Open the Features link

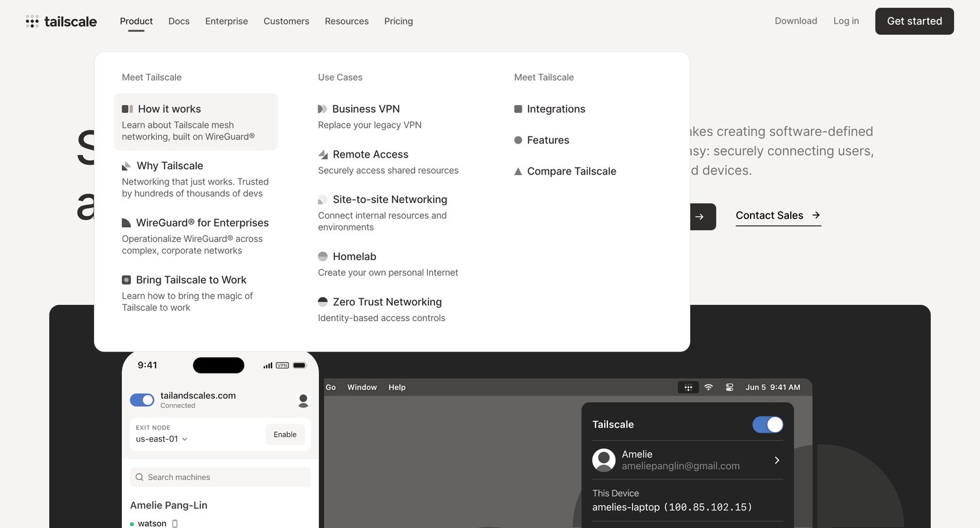pyautogui.click(x=542, y=140)
